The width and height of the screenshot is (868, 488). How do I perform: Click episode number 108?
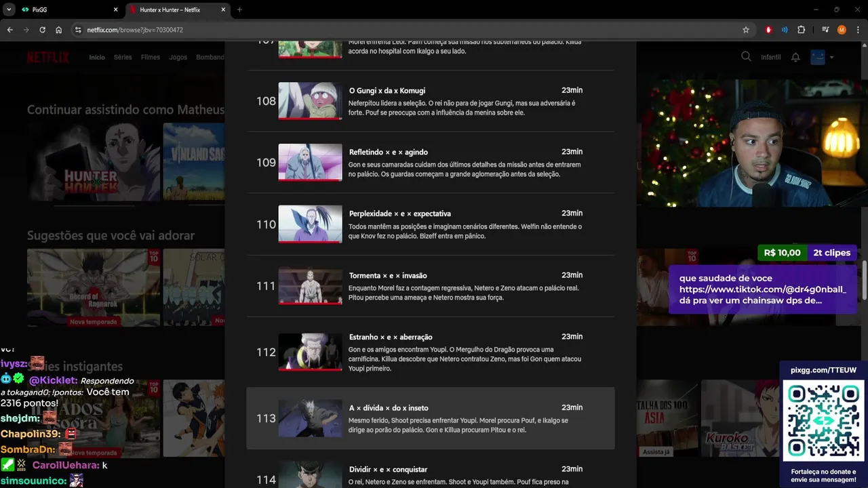[266, 101]
